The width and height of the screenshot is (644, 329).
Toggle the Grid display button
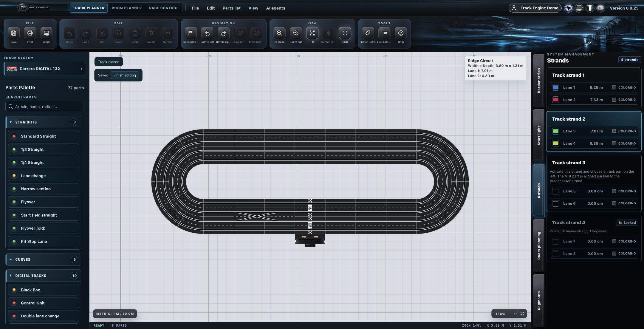pyautogui.click(x=345, y=33)
